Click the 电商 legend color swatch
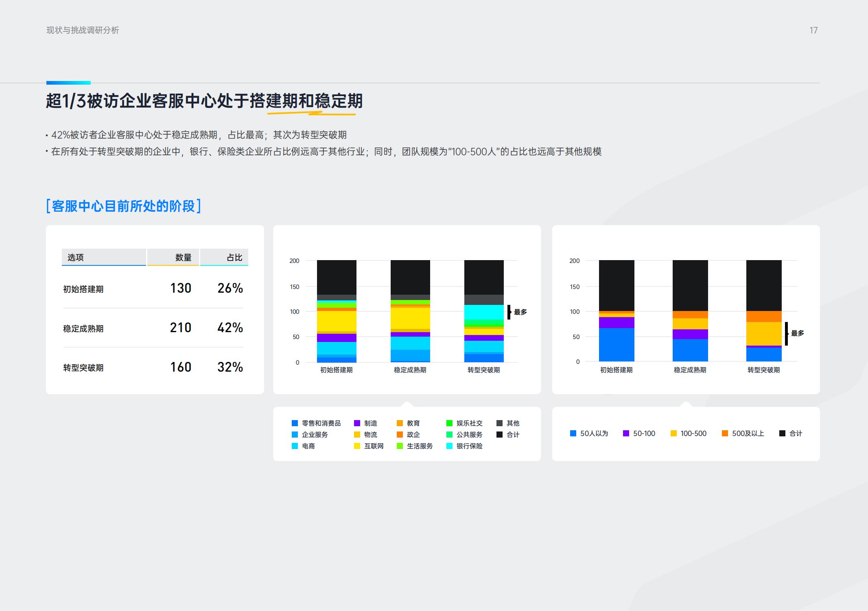This screenshot has width=868, height=611. point(295,446)
